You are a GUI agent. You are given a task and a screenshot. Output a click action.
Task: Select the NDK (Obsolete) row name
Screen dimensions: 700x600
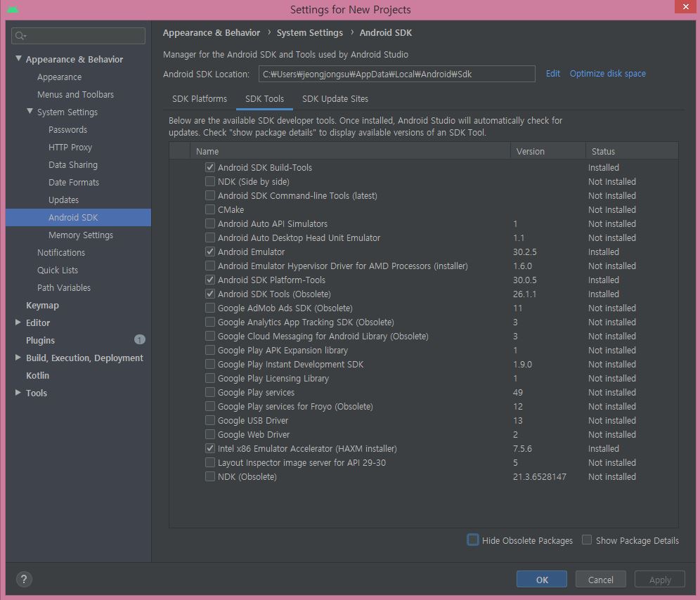[247, 477]
